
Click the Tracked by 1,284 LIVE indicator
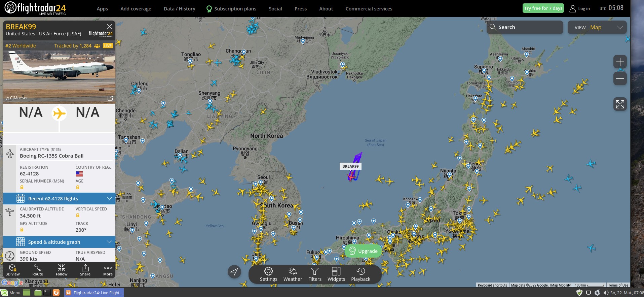pos(83,46)
